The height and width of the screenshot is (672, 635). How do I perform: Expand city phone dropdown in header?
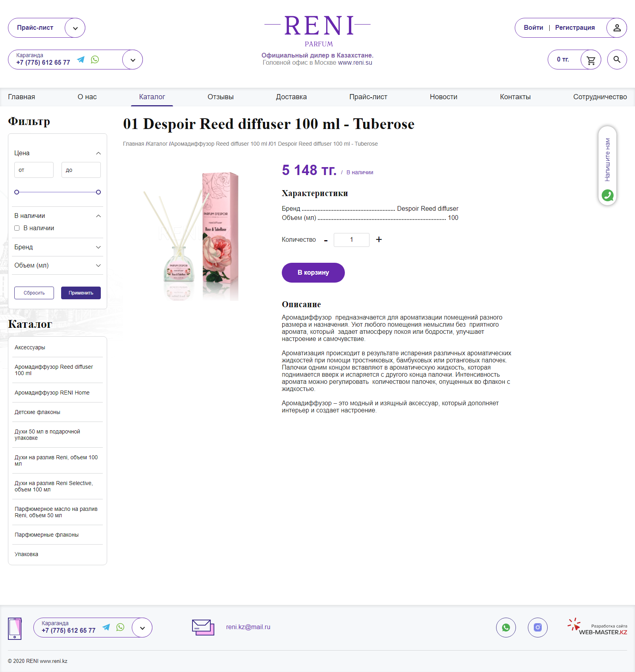pos(133,60)
